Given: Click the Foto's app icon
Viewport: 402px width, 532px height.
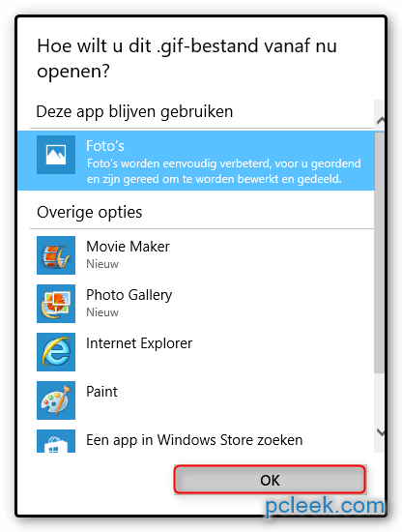Looking at the screenshot, I should [x=56, y=155].
